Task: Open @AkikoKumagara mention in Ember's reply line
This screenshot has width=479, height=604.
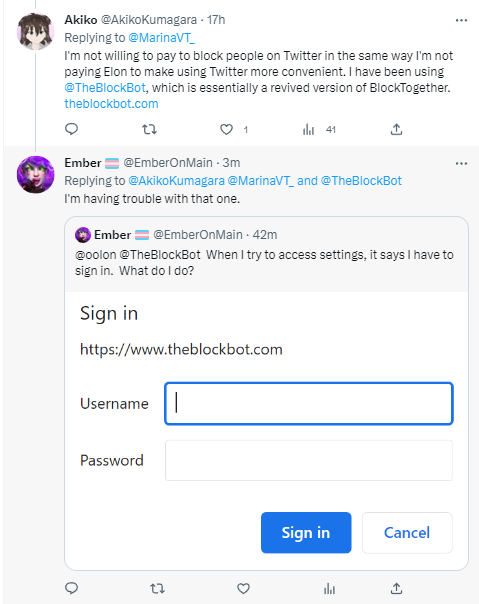Action: pyautogui.click(x=176, y=181)
